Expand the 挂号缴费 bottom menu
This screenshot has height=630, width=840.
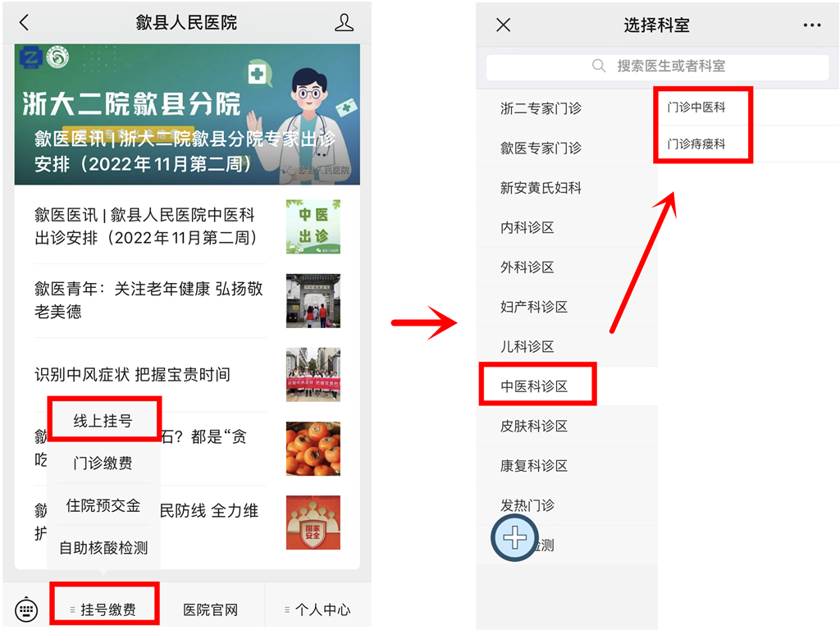(104, 609)
